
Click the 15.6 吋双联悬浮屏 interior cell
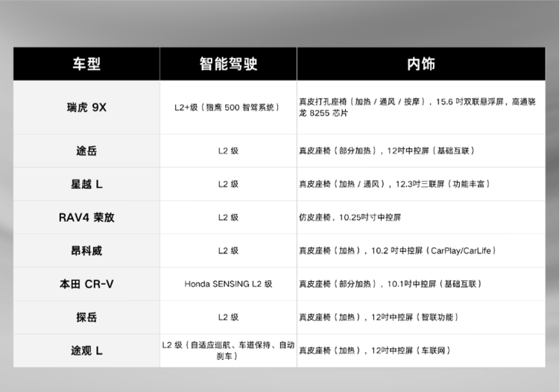pos(420,107)
